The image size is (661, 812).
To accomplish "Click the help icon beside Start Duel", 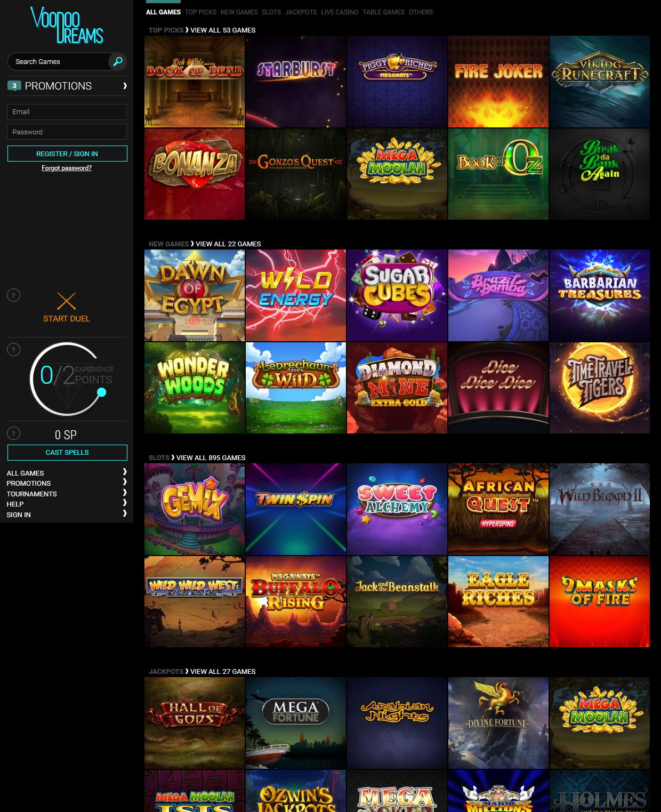I will tap(13, 295).
